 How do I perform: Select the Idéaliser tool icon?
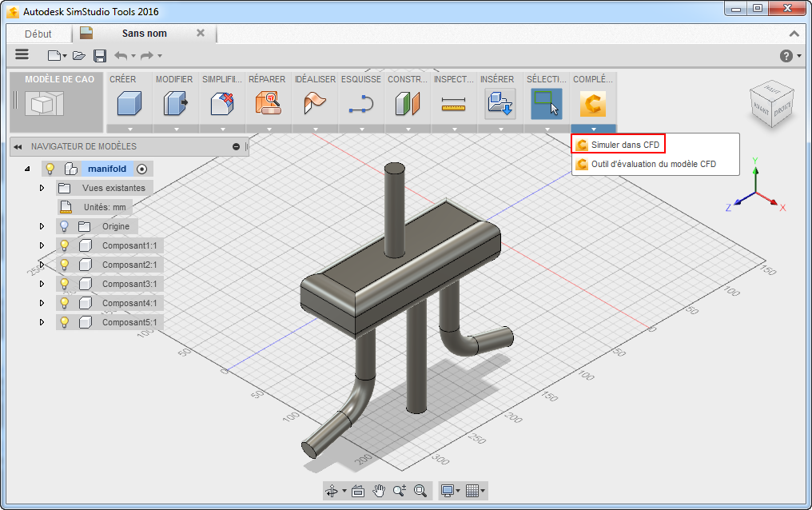pyautogui.click(x=315, y=103)
